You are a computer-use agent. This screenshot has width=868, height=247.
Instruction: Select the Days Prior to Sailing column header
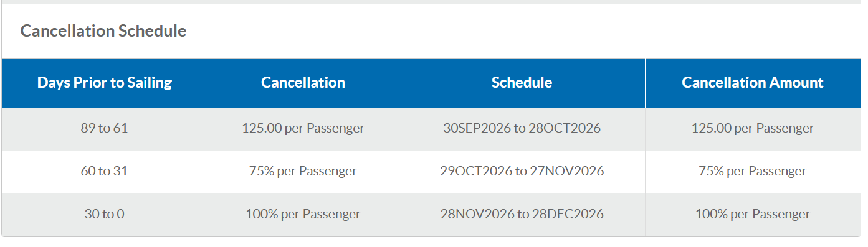[x=105, y=83]
